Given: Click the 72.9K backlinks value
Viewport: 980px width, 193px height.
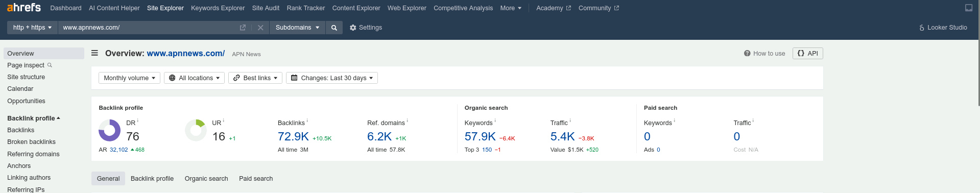Looking at the screenshot, I should click(x=293, y=137).
